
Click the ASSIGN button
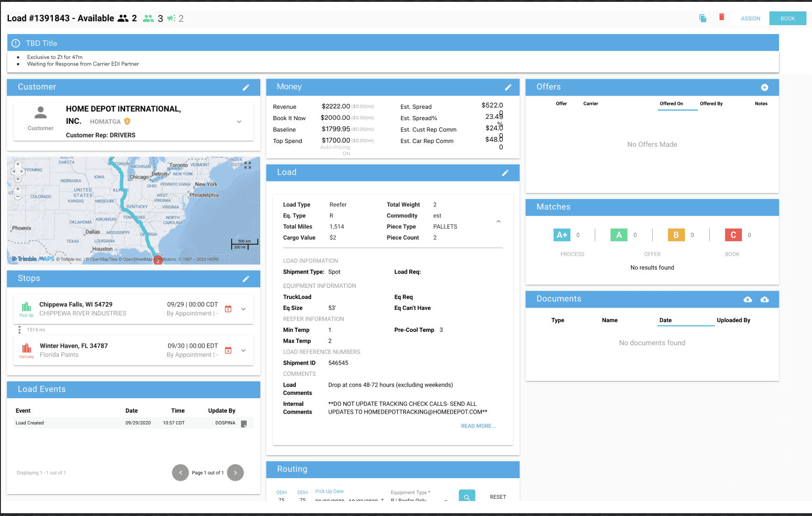pyautogui.click(x=750, y=19)
